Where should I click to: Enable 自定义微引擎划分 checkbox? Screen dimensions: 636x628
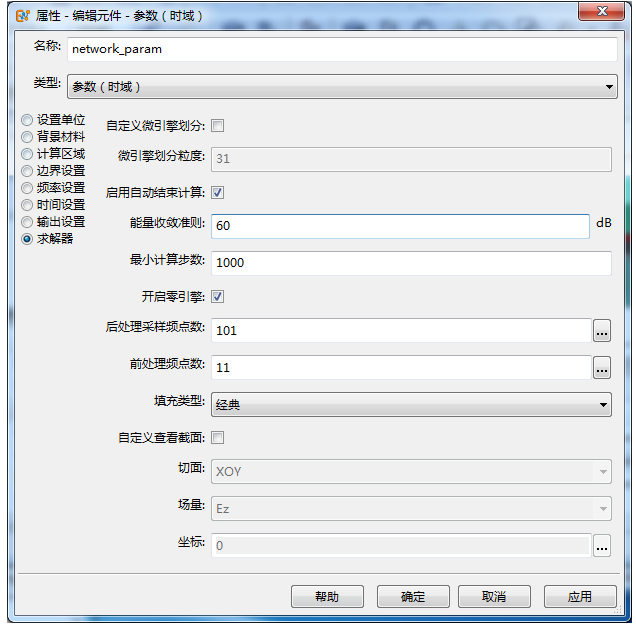[x=218, y=126]
